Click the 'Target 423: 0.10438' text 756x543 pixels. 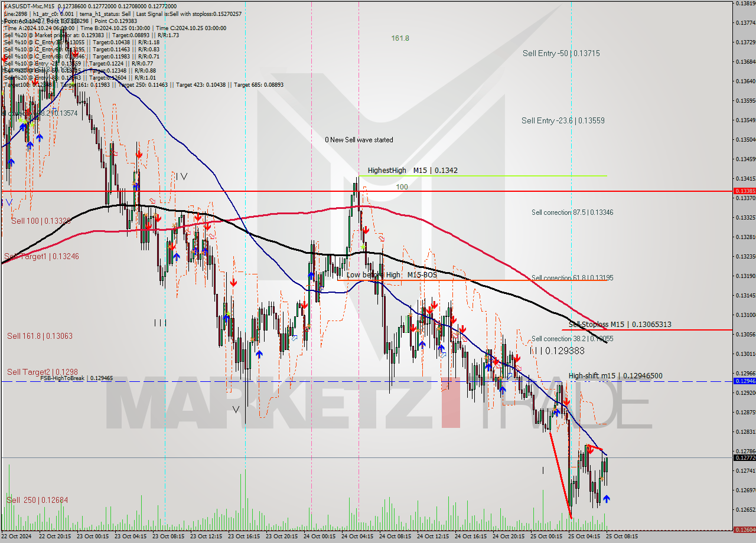coord(203,84)
